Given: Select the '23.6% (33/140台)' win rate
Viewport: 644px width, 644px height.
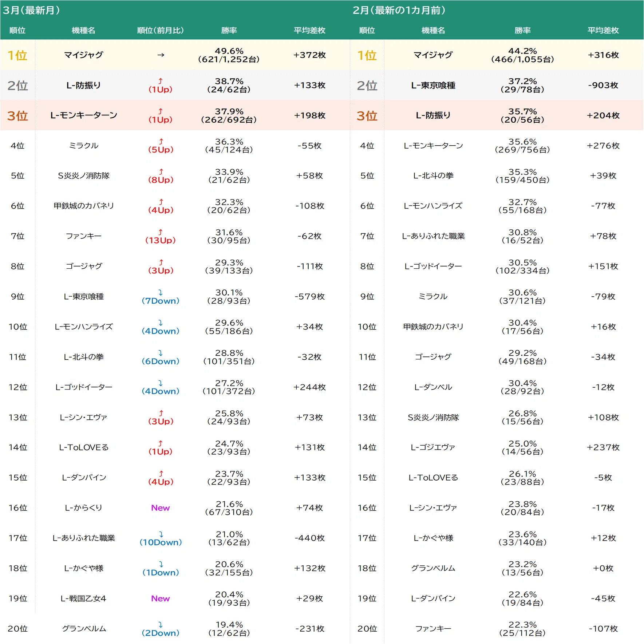Looking at the screenshot, I should 522,538.
